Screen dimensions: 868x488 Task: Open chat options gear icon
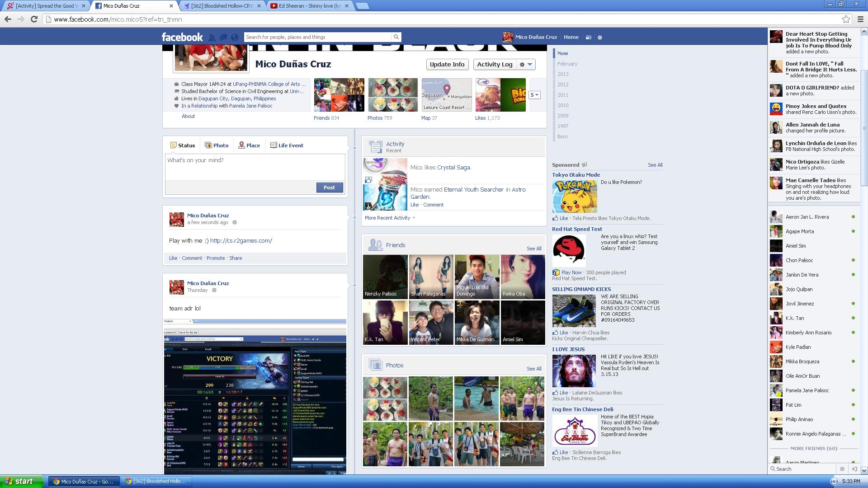tap(842, 469)
